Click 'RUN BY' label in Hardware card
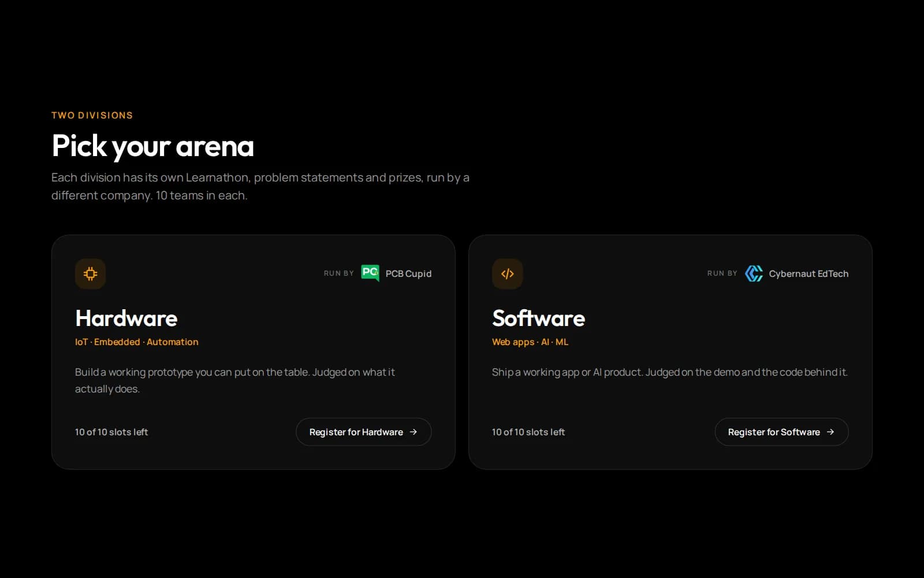The width and height of the screenshot is (924, 578). (338, 273)
